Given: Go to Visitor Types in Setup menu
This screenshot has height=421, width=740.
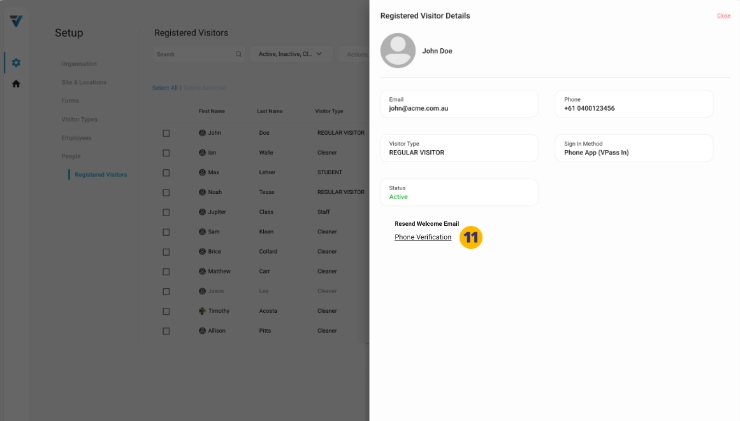Looking at the screenshot, I should click(x=79, y=119).
